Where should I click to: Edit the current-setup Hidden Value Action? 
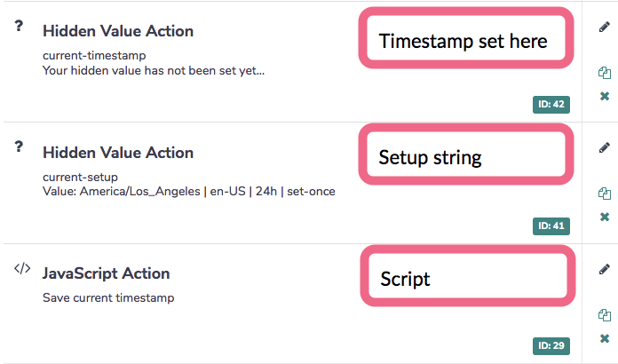pos(605,147)
